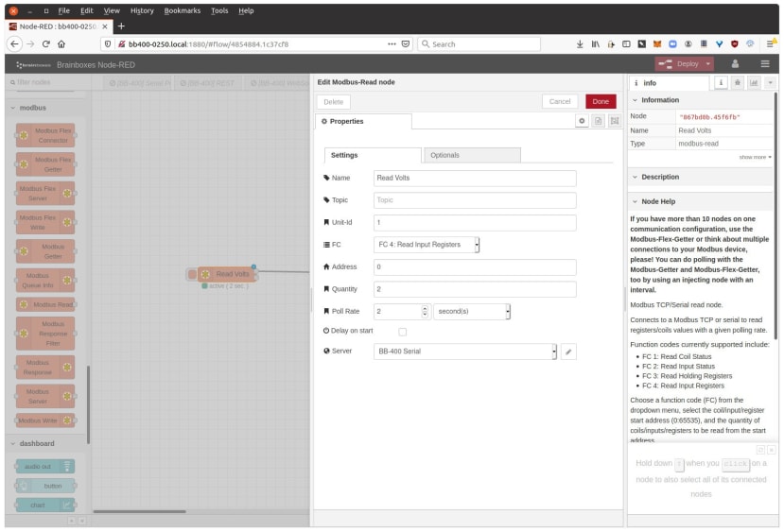Select Modbus Queue Info palette node
The image size is (784, 532).
click(x=45, y=281)
